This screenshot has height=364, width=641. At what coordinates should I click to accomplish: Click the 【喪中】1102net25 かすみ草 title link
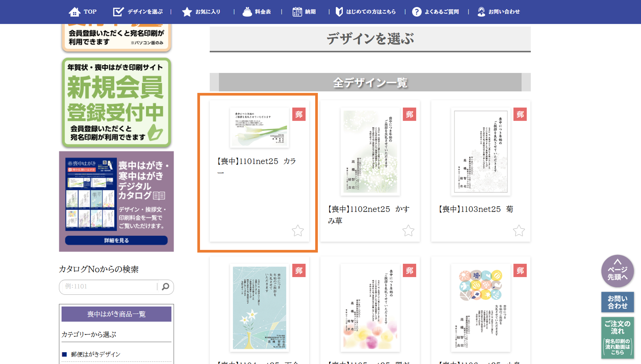[x=368, y=215]
